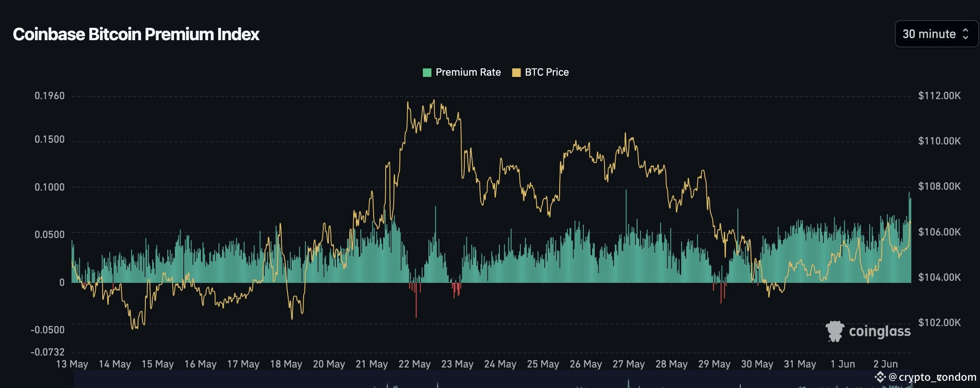
Task: Click the 0.1500 premium axis value
Action: click(x=50, y=139)
